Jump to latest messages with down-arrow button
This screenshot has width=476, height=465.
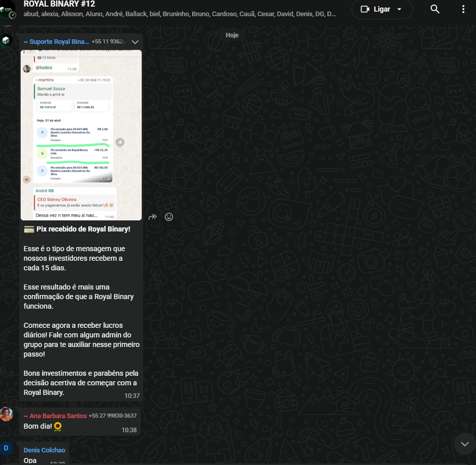point(464,444)
